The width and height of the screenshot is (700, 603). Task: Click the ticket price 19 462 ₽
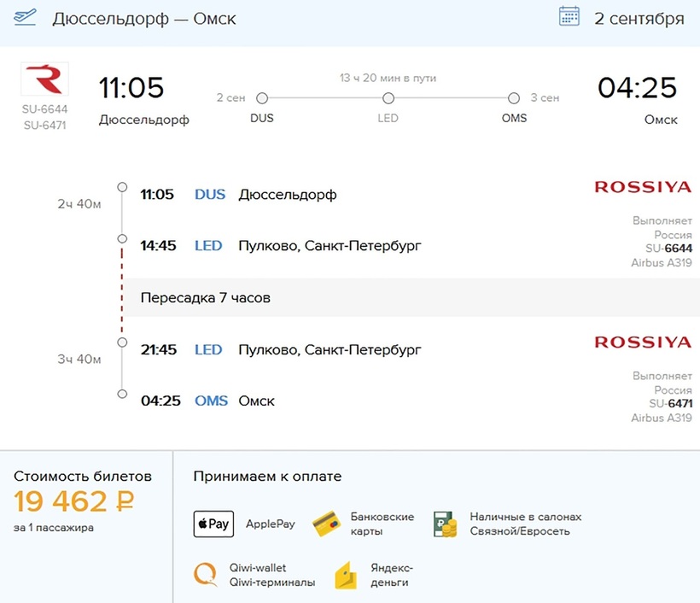[74, 501]
